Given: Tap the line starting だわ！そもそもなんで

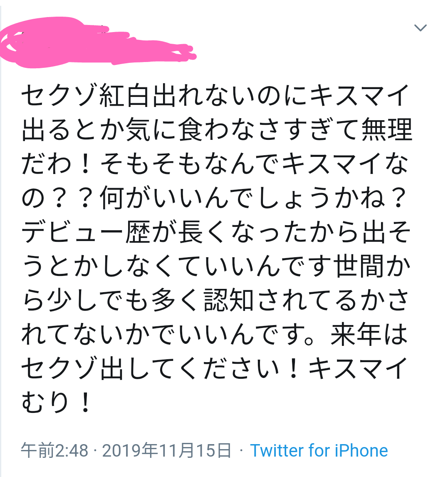Looking at the screenshot, I should click(215, 164).
